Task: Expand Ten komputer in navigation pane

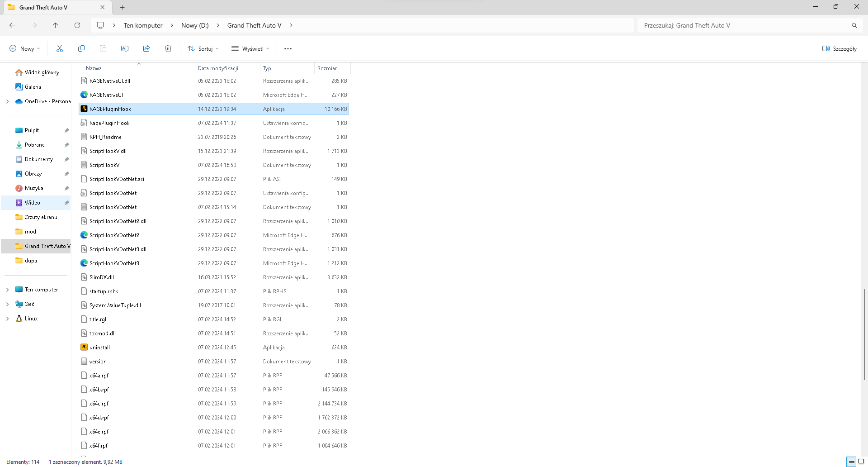Action: [x=7, y=290]
